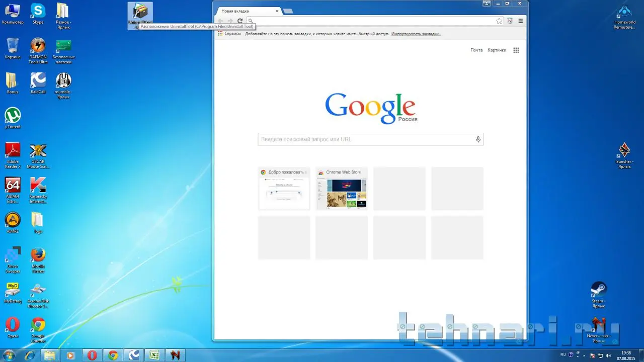The height and width of the screenshot is (362, 644).
Task: Select the Google Chrome desktop shortcut
Action: (38, 330)
